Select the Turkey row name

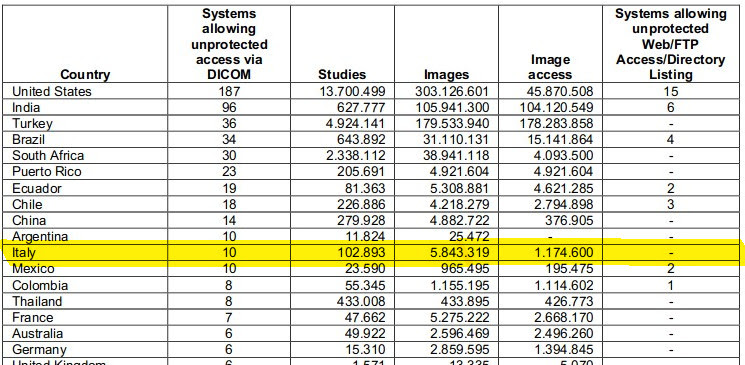coord(32,124)
